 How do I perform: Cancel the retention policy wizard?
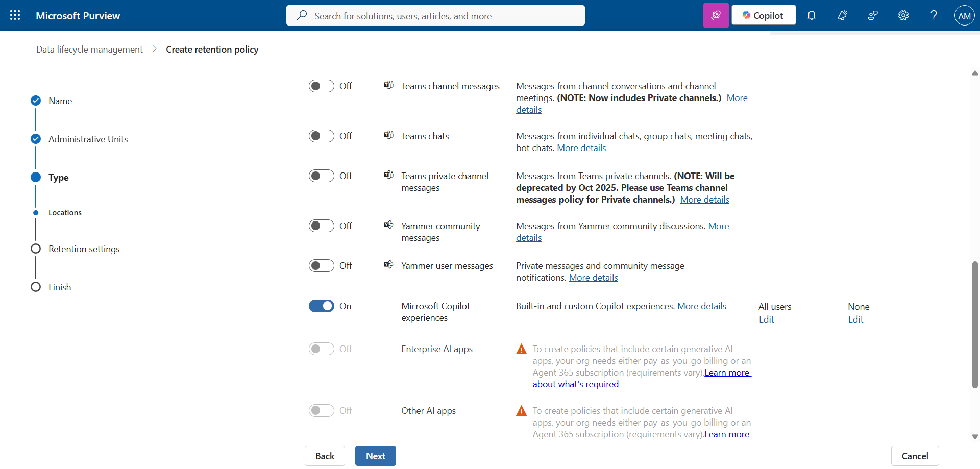point(915,456)
